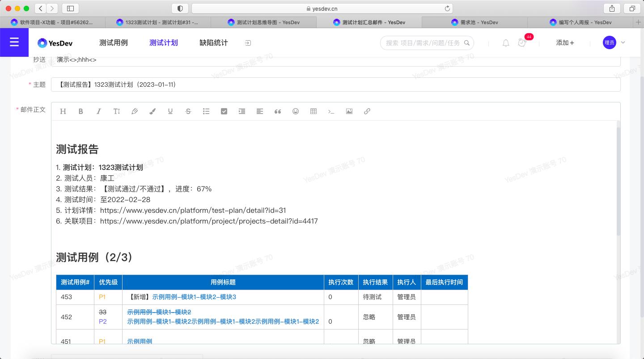Apply italic formatting in the toolbar
Screen dimensions: 644x359
[x=99, y=111]
